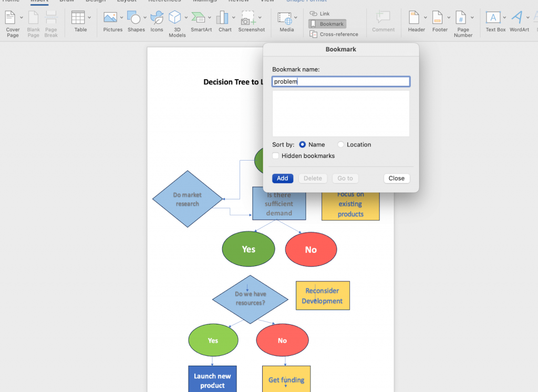Screen dimensions: 538x392
Task: Open the Cross-reference ribbon item
Action: click(334, 34)
